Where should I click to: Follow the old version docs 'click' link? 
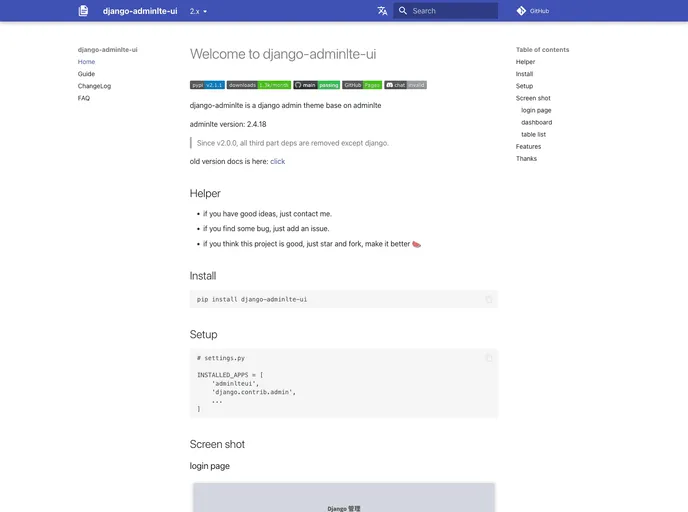pos(277,161)
